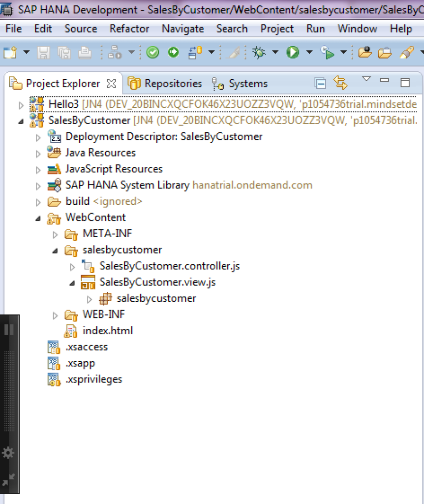Expand the salesbycustomer package node
Image resolution: width=424 pixels, height=504 pixels.
pos(89,299)
